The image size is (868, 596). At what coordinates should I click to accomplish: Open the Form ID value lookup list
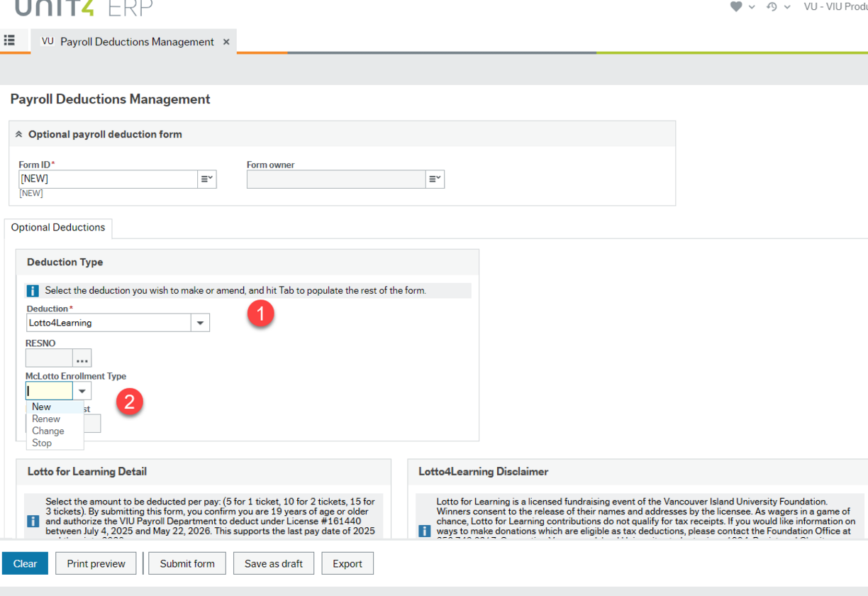pos(207,179)
